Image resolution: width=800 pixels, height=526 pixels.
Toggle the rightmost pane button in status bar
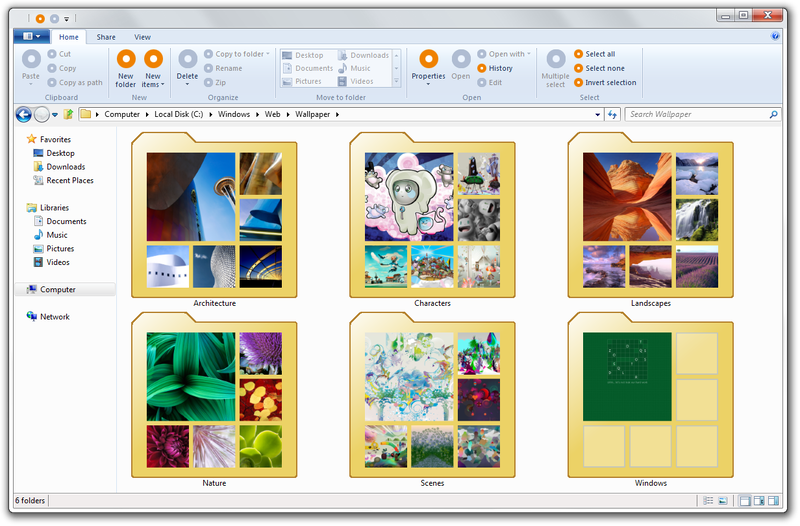coord(773,500)
